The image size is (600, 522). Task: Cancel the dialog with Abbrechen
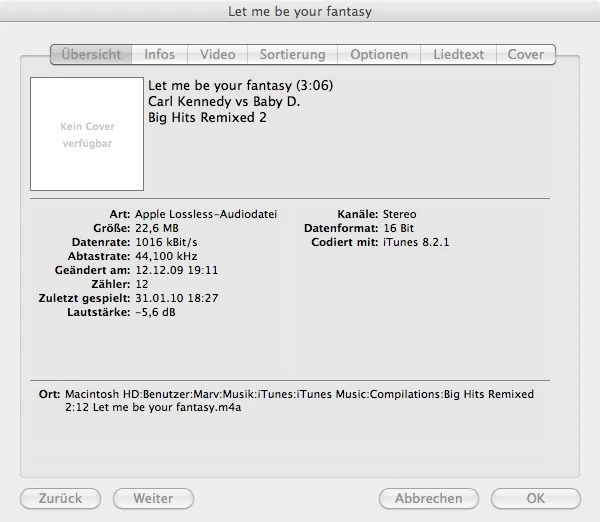(429, 498)
